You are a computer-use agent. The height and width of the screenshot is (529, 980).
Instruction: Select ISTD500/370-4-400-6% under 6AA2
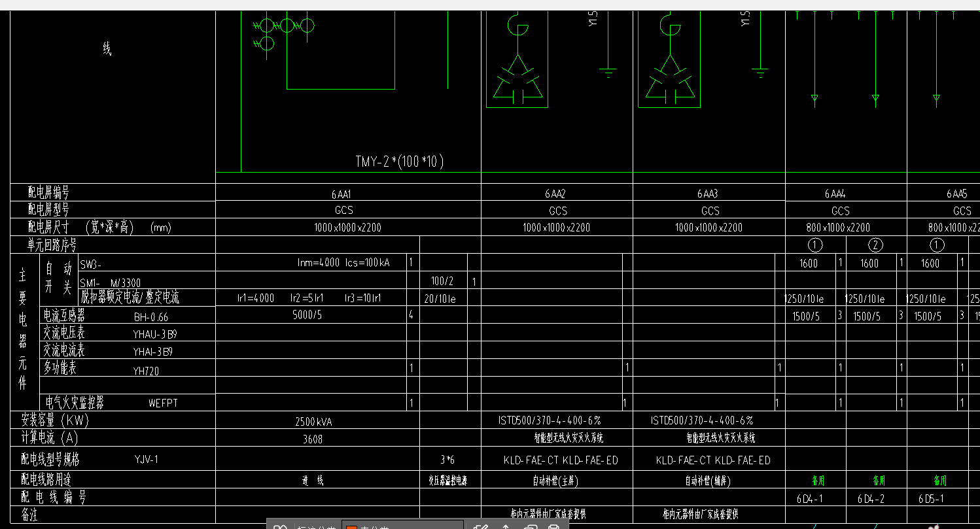550,420
